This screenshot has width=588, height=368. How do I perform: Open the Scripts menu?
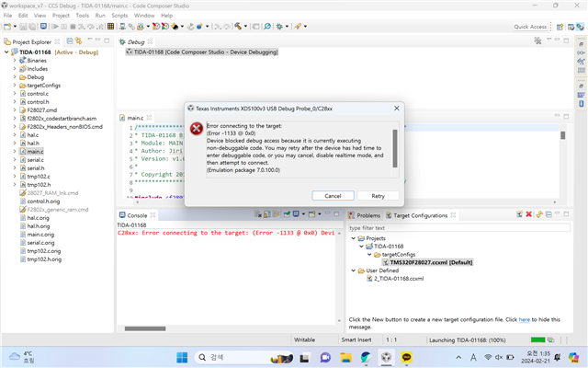(x=119, y=16)
